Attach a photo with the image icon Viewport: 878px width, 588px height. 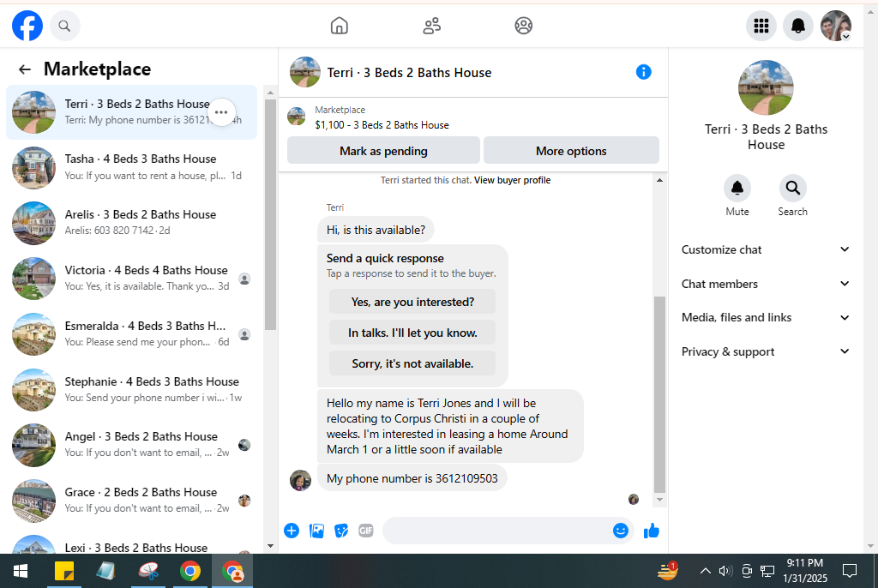click(x=316, y=531)
